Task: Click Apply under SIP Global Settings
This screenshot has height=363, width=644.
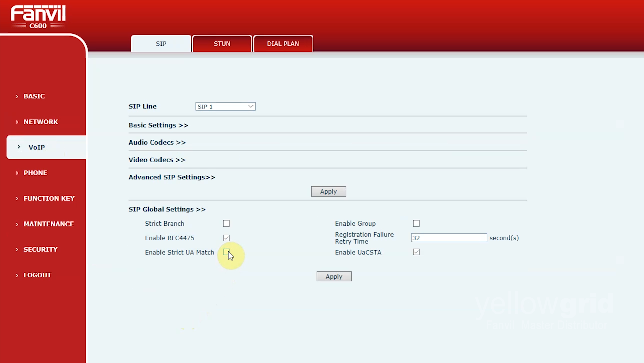Action: [x=334, y=276]
